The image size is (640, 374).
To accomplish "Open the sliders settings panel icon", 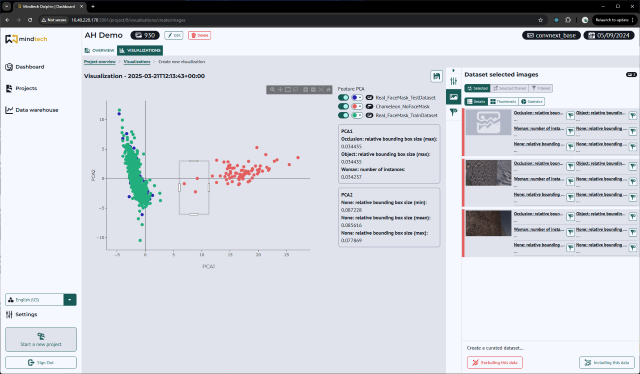I will (453, 81).
